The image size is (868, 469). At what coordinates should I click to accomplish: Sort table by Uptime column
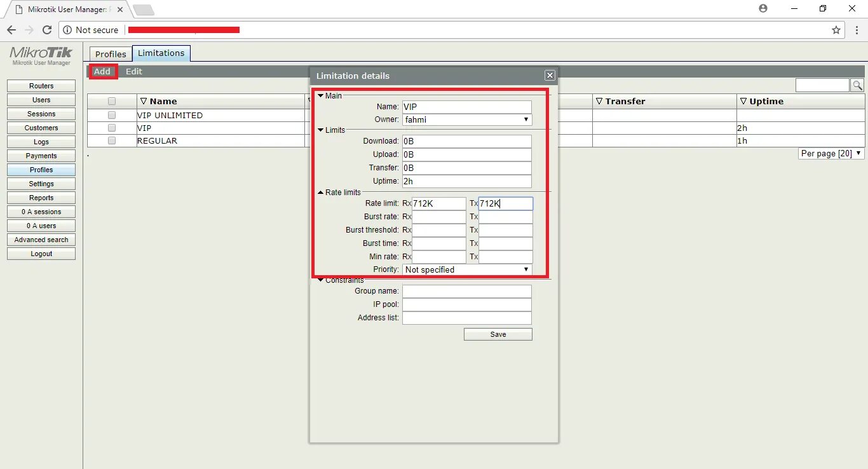coord(762,101)
